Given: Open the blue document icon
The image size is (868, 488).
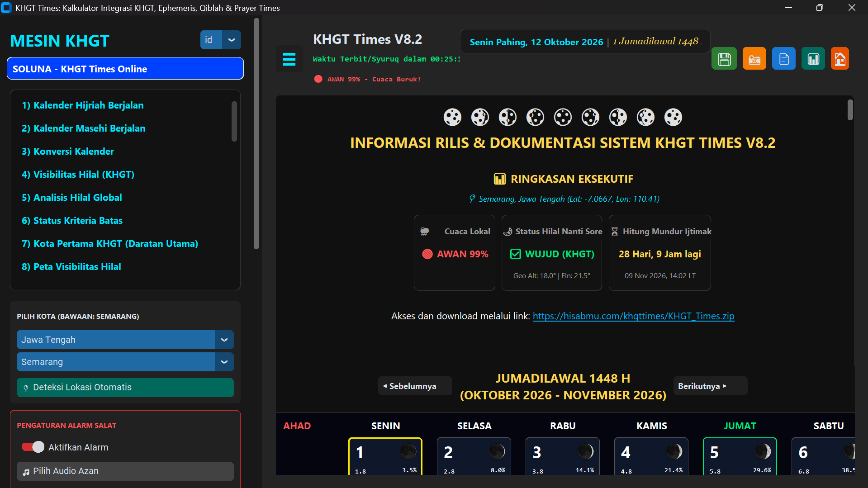Looking at the screenshot, I should pyautogui.click(x=784, y=59).
